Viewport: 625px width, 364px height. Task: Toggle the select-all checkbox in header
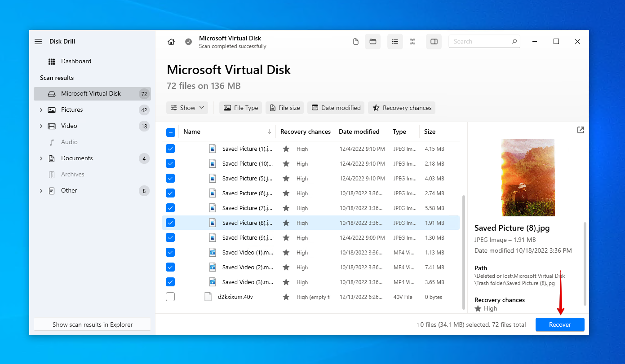point(171,132)
